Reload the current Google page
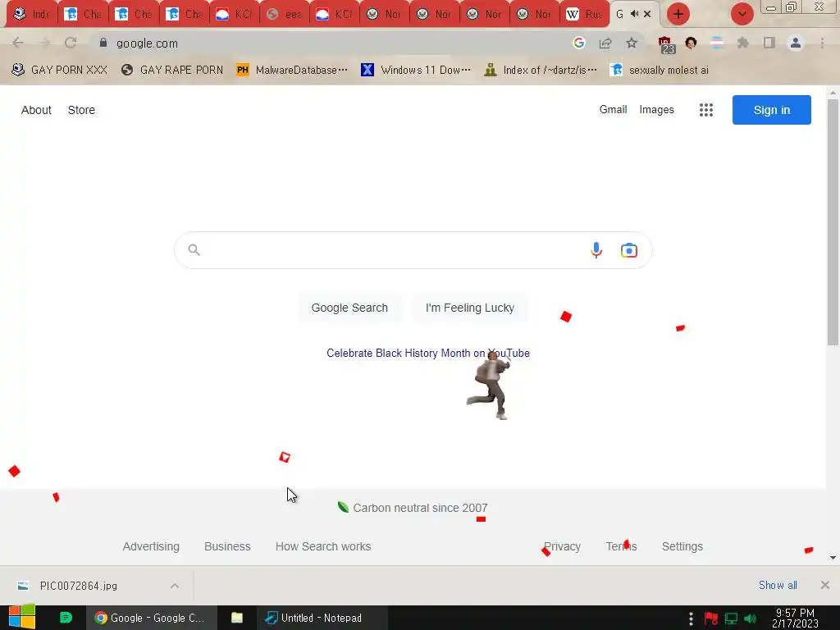This screenshot has width=840, height=630. pyautogui.click(x=71, y=43)
